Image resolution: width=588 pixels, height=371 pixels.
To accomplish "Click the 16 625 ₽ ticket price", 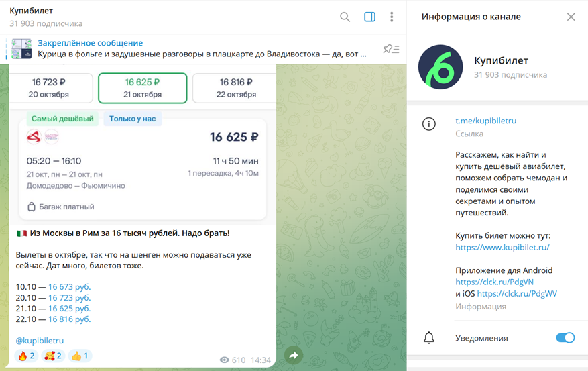I will pos(234,137).
